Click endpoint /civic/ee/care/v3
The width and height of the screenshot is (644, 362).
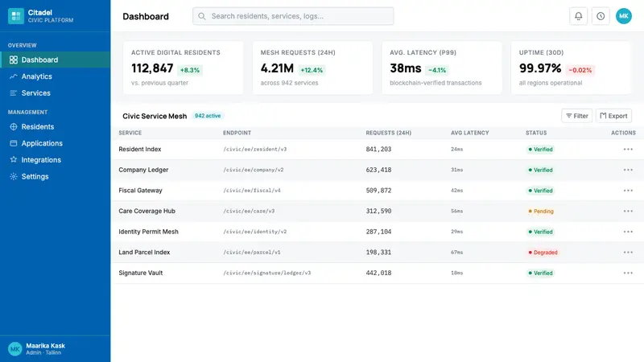coord(249,211)
